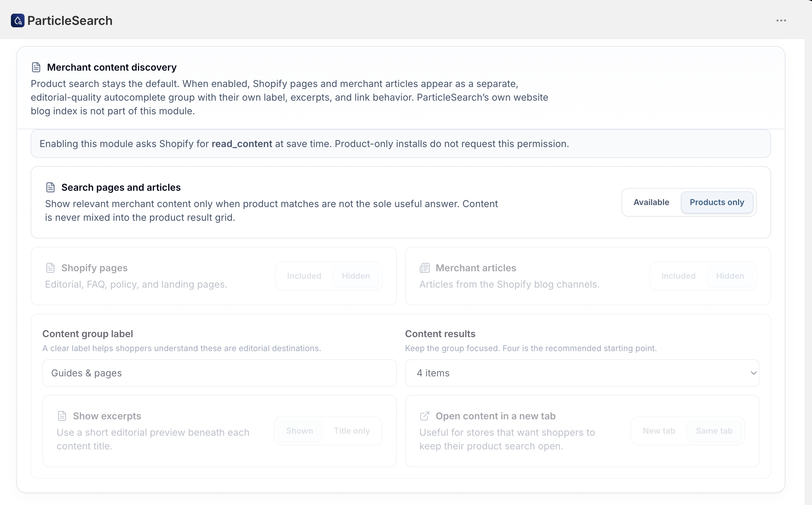Choose Included for Merchant articles
Image resolution: width=812 pixels, height=505 pixels.
[x=678, y=276]
